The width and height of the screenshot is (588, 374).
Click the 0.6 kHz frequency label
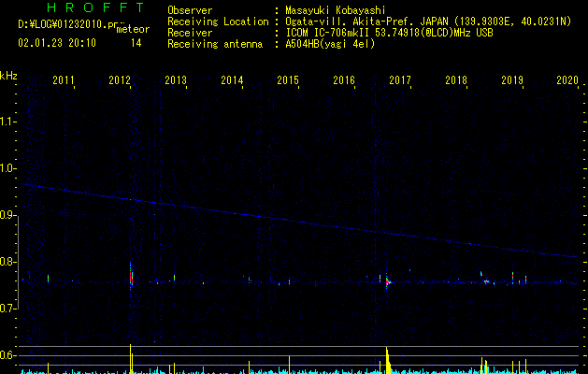(x=7, y=355)
